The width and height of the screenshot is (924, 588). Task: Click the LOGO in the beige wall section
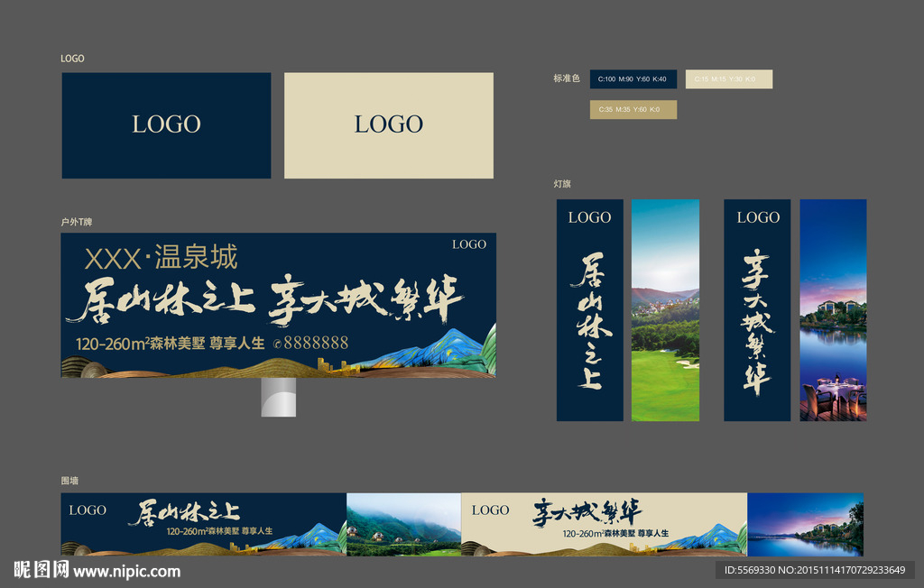pyautogui.click(x=488, y=510)
